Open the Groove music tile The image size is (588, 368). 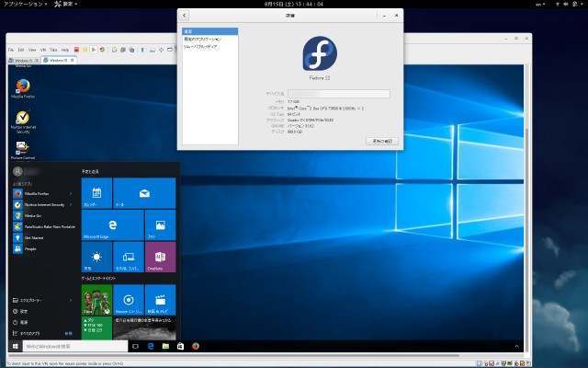(129, 300)
